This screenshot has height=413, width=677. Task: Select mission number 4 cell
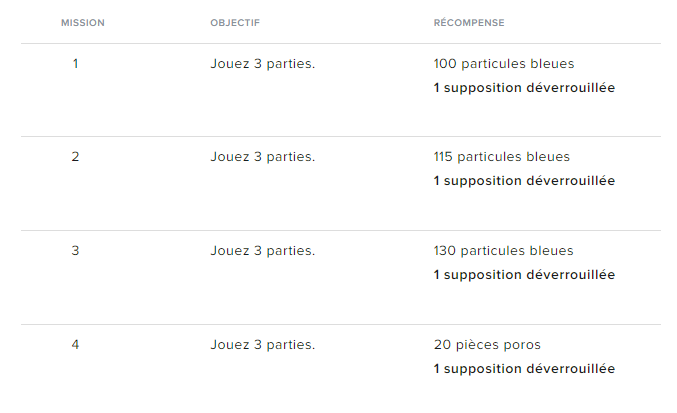tap(75, 345)
